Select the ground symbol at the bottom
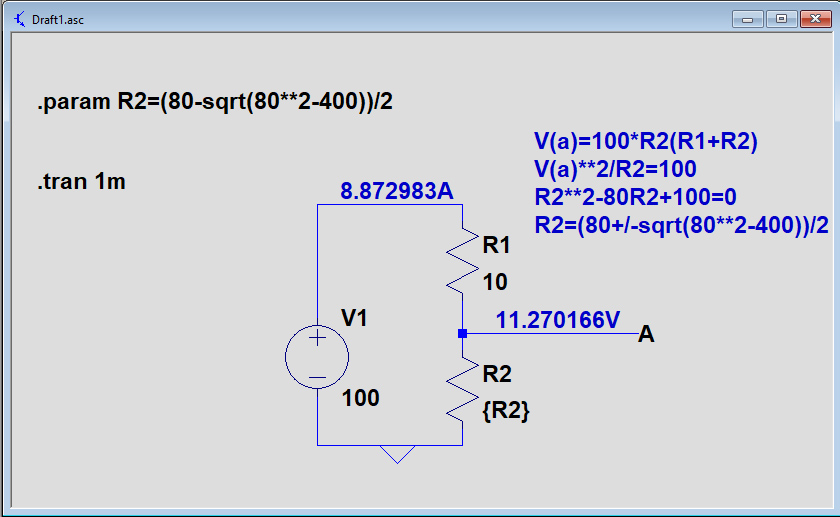The height and width of the screenshot is (517, 840). [398, 454]
